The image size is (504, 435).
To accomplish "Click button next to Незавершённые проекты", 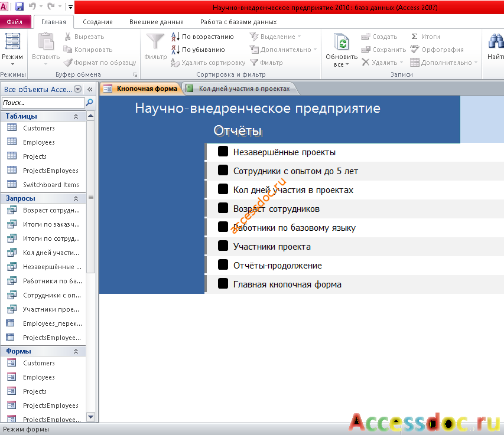I will pyautogui.click(x=223, y=151).
